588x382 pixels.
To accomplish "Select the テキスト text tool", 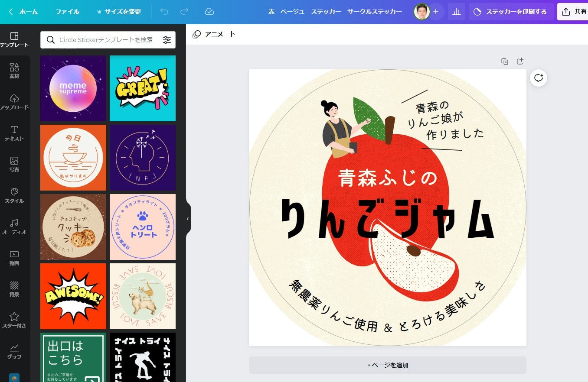I will click(14, 133).
